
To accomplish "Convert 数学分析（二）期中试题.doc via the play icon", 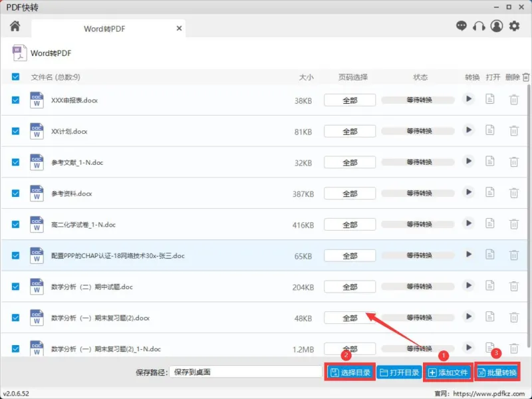I will click(469, 286).
